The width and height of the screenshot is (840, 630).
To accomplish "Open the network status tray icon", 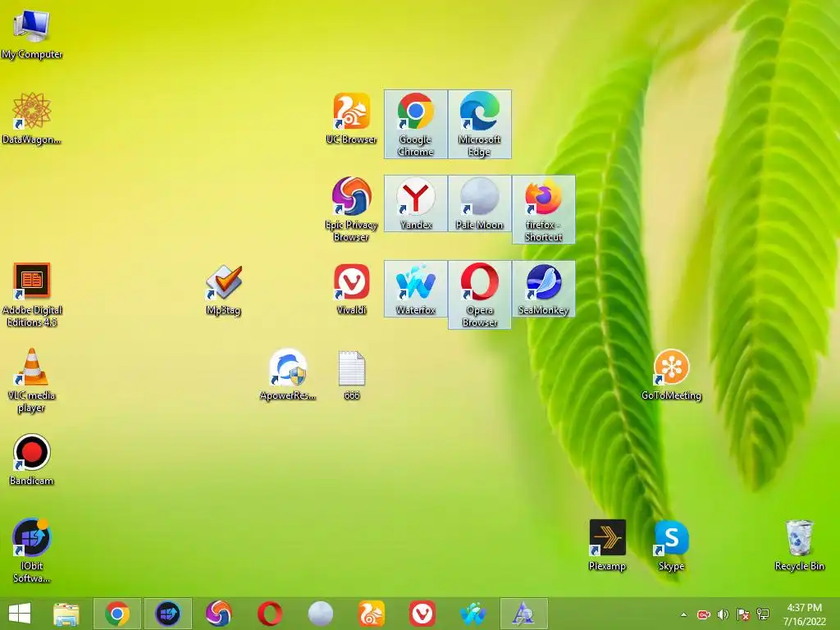I will pos(763,614).
